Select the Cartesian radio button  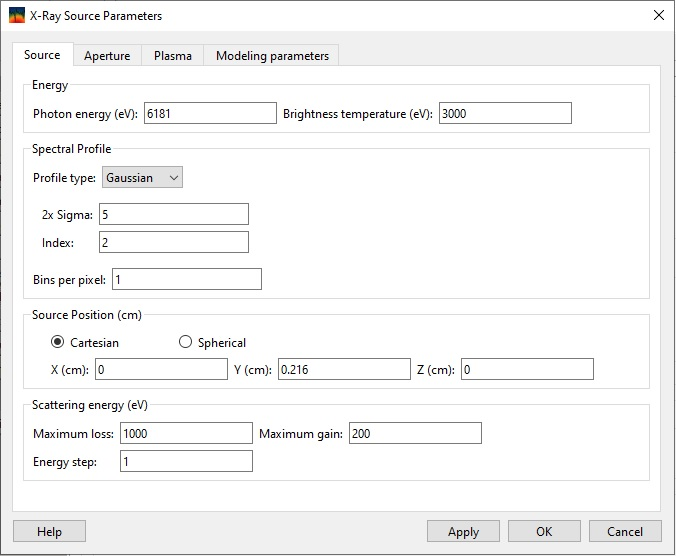(x=58, y=342)
